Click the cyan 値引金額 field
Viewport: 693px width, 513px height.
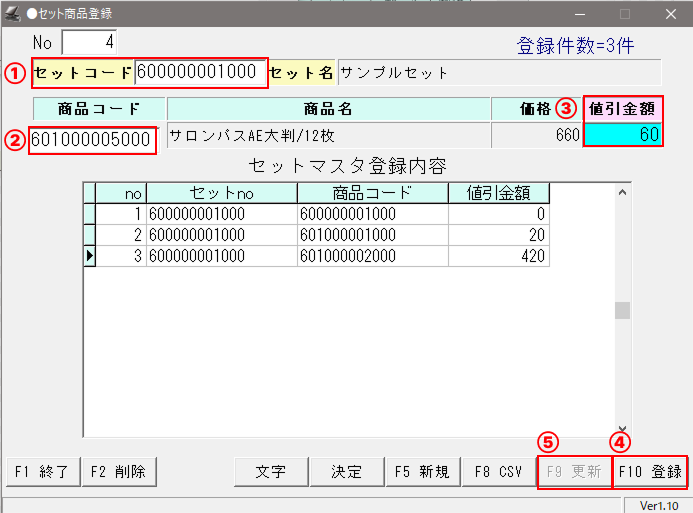click(x=623, y=135)
